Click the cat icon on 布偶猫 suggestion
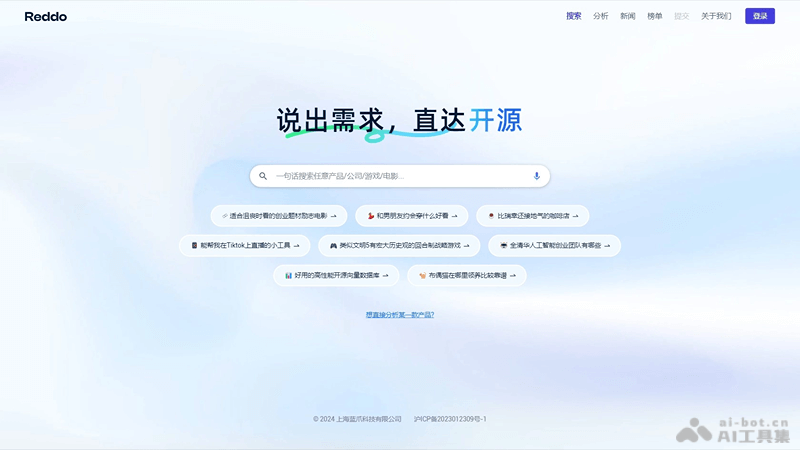800x450 pixels. click(x=423, y=275)
